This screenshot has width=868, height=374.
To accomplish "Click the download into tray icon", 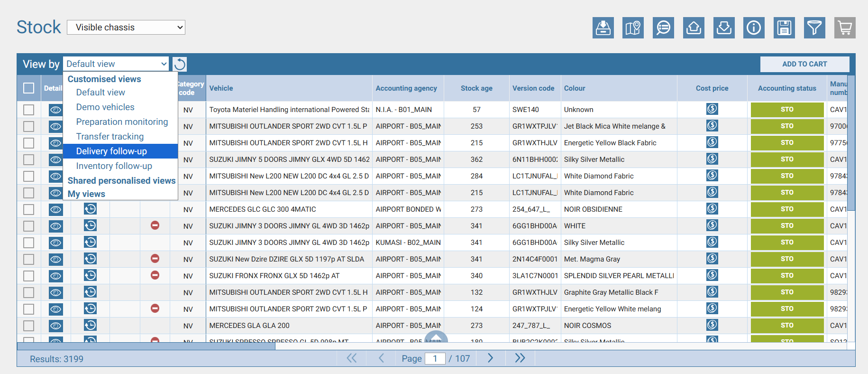I will tap(724, 28).
